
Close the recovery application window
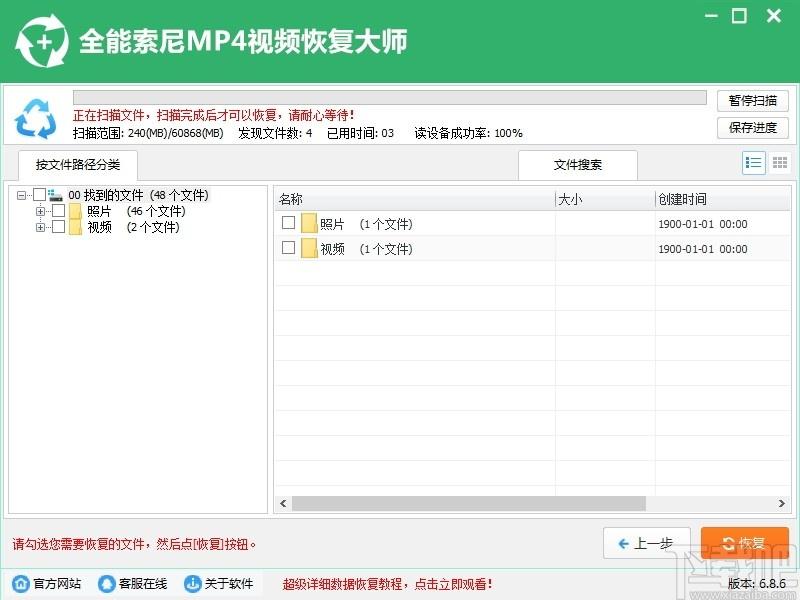774,16
